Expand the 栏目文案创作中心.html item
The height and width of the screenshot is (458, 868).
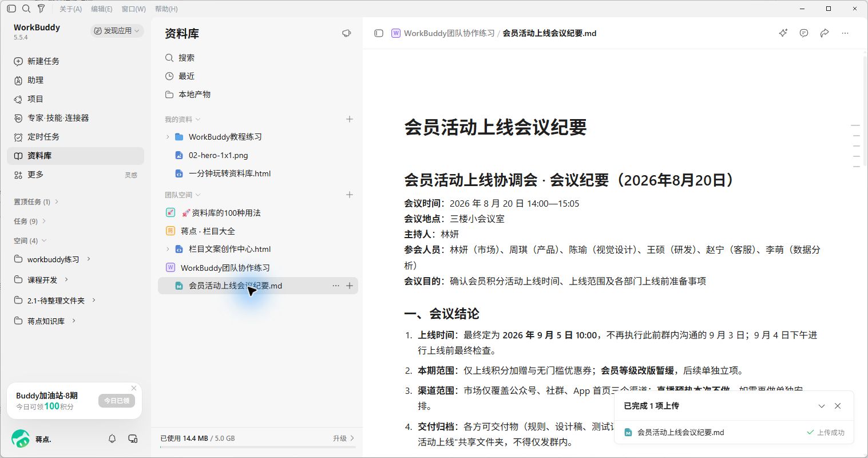click(x=168, y=249)
